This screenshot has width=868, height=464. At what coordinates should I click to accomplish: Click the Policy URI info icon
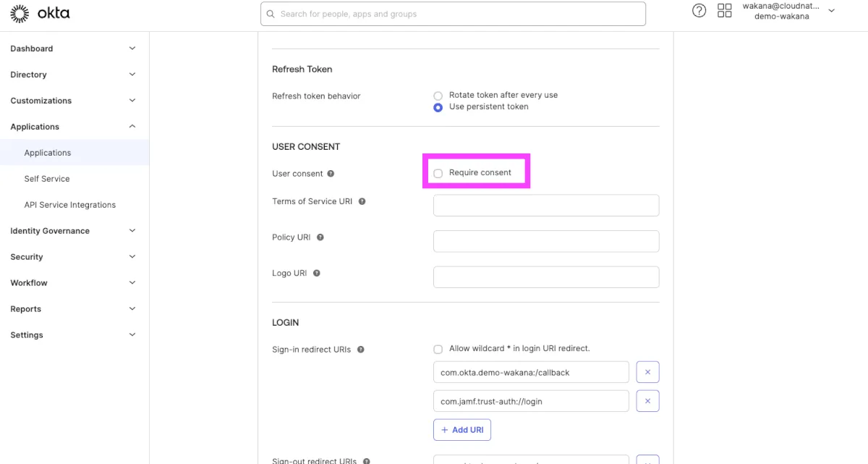(x=320, y=237)
